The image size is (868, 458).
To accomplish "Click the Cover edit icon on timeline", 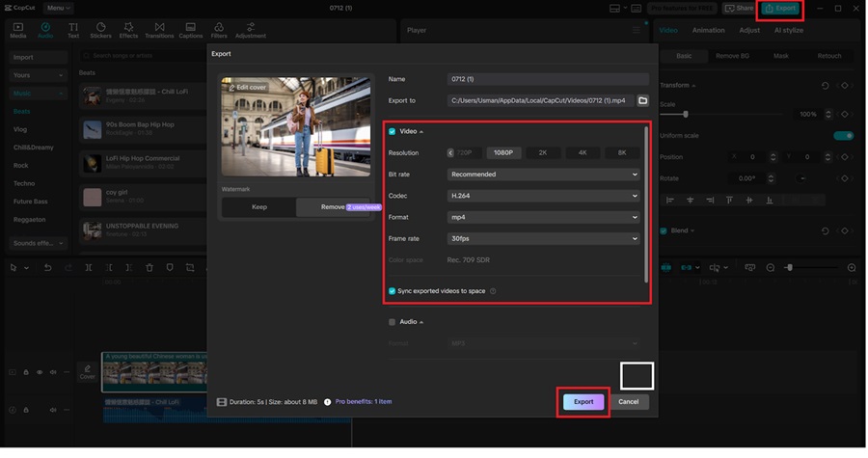I will coord(88,372).
